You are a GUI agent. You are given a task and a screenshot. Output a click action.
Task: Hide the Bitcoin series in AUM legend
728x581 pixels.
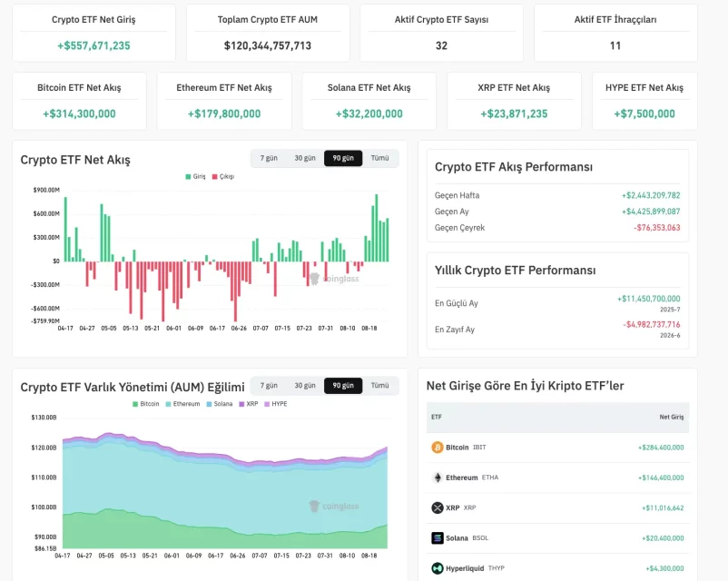click(146, 404)
